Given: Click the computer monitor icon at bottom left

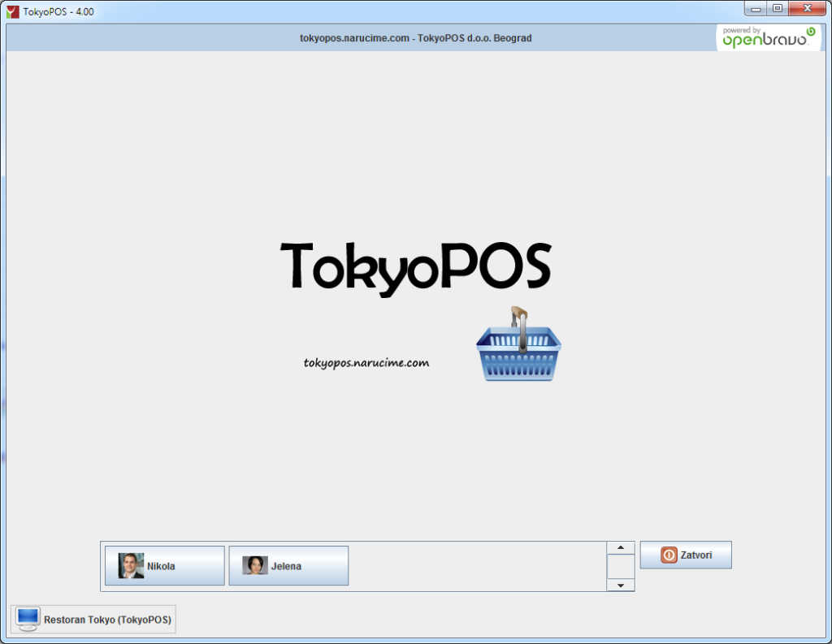Looking at the screenshot, I should (x=28, y=619).
